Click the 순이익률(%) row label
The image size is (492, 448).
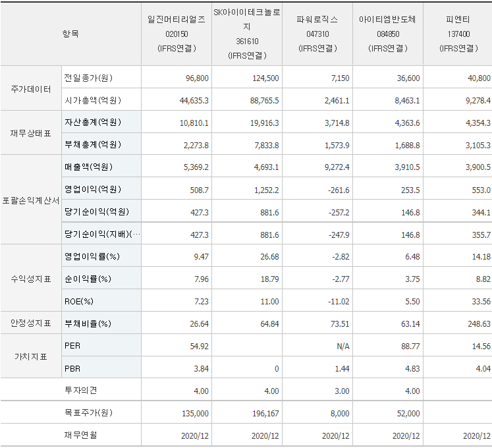pos(88,279)
